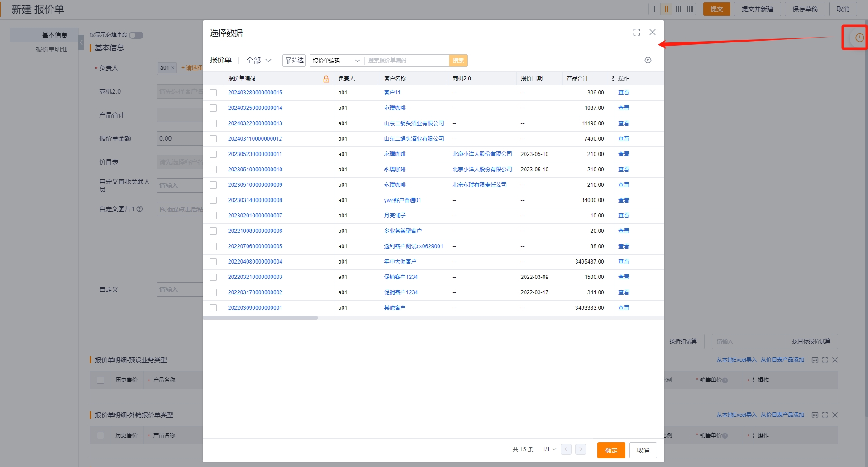Open link 从价目表产品添加
The image size is (868, 467).
click(782, 359)
